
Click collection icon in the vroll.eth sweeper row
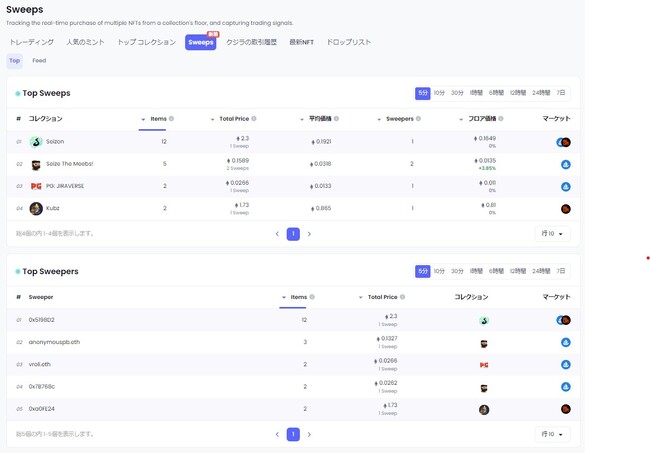(x=484, y=365)
